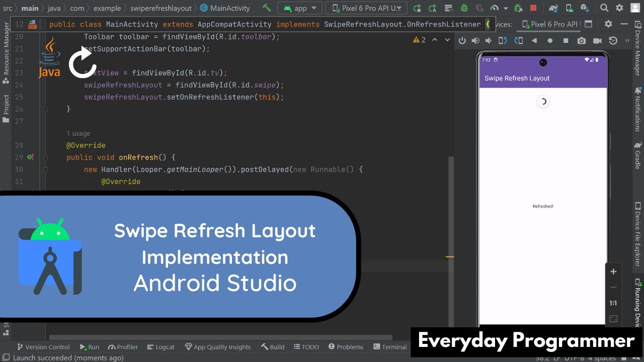Click MainActivity in the breadcrumb path

coord(225,8)
